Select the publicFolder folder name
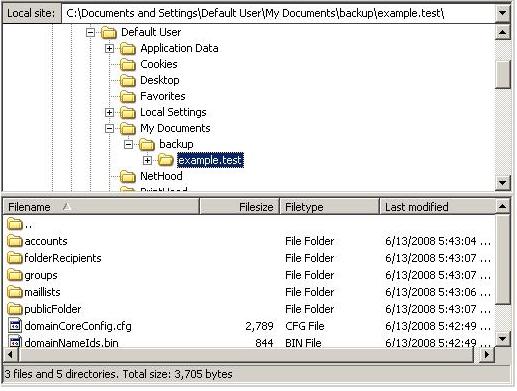This screenshot has height=391, width=517. 53,309
